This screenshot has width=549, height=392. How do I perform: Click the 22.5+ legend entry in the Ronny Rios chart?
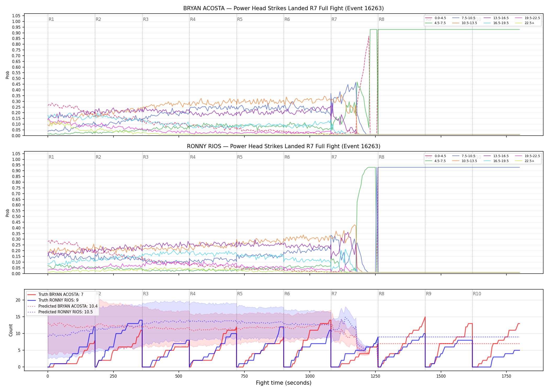point(525,161)
